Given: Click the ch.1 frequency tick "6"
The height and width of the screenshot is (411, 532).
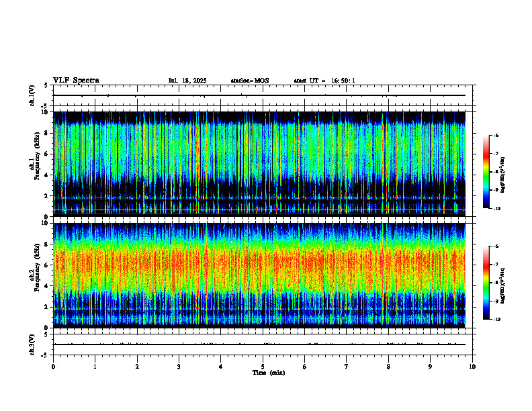Looking at the screenshot, I should pyautogui.click(x=47, y=154).
